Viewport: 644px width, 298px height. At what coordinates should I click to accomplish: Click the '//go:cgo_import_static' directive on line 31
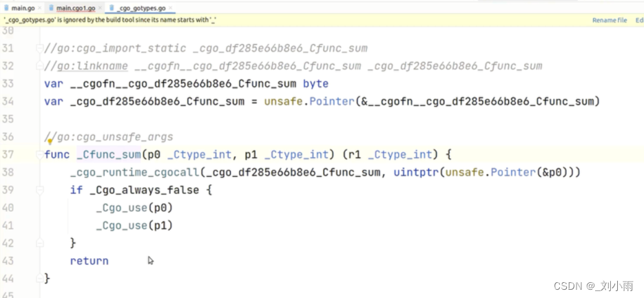[115, 48]
